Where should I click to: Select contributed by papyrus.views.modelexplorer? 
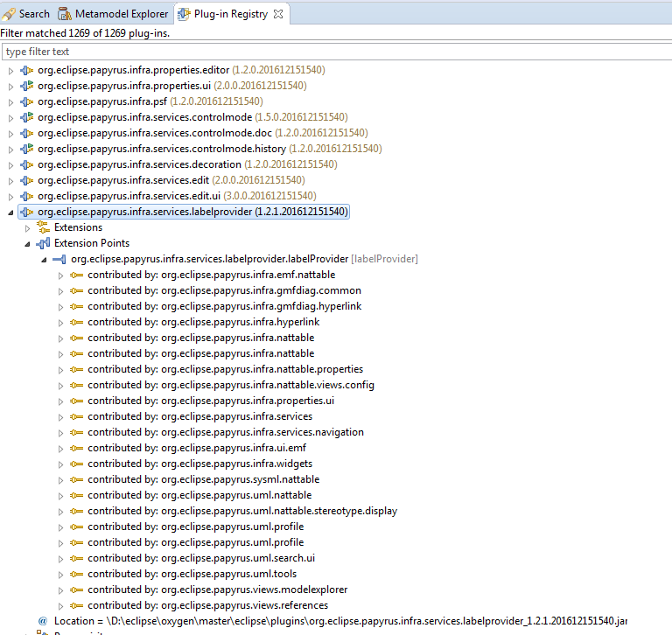pyautogui.click(x=218, y=590)
